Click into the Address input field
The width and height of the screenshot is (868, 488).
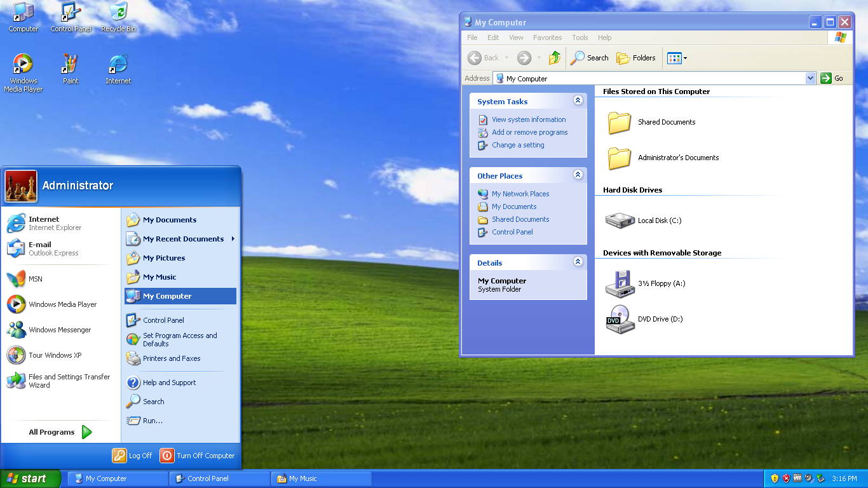pyautogui.click(x=648, y=79)
